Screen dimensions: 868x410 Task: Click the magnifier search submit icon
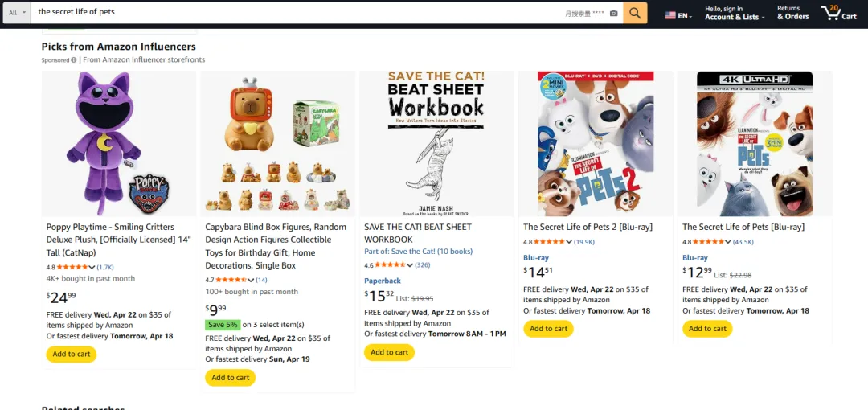(x=635, y=13)
